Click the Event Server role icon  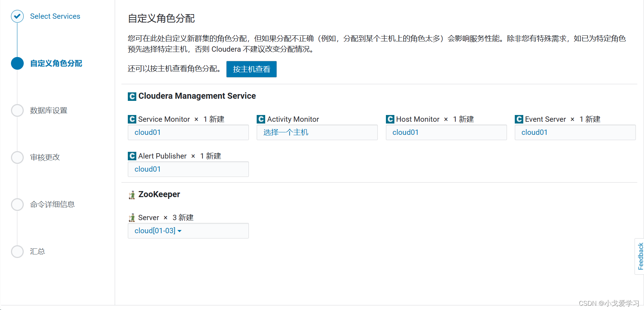pos(519,119)
